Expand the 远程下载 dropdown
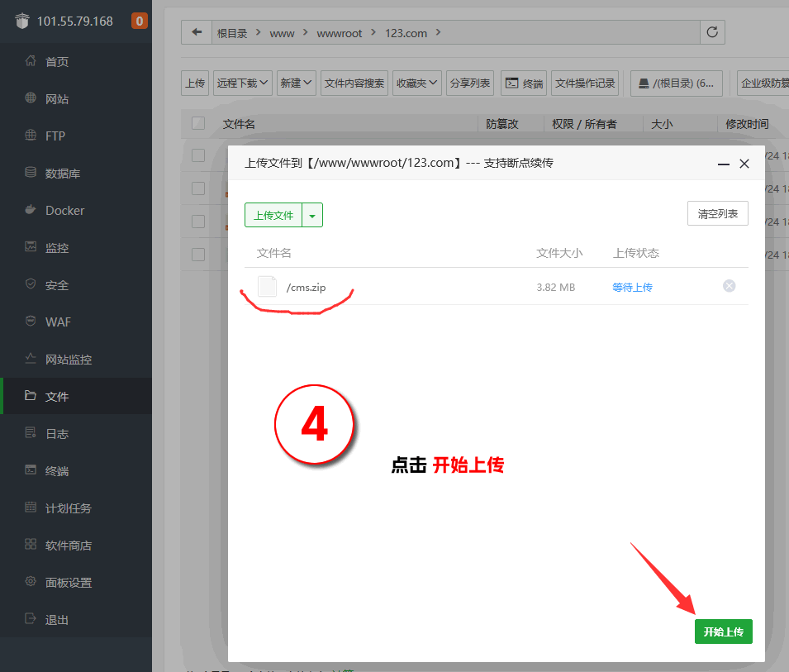Image resolution: width=789 pixels, height=672 pixels. pyautogui.click(x=242, y=83)
